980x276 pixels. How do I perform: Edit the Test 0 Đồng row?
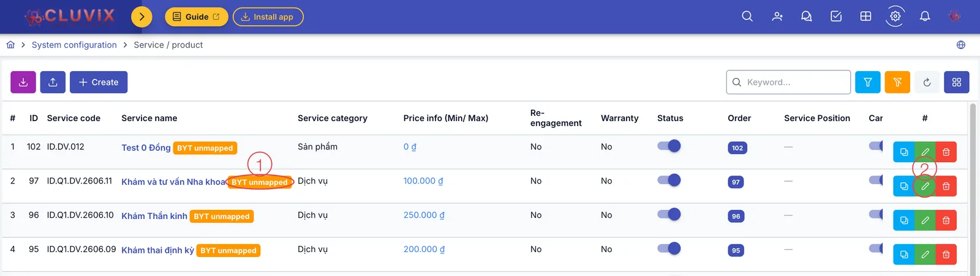(925, 152)
